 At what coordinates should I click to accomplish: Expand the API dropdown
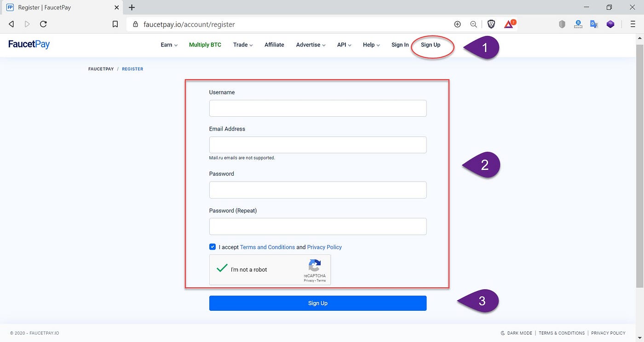(x=344, y=45)
